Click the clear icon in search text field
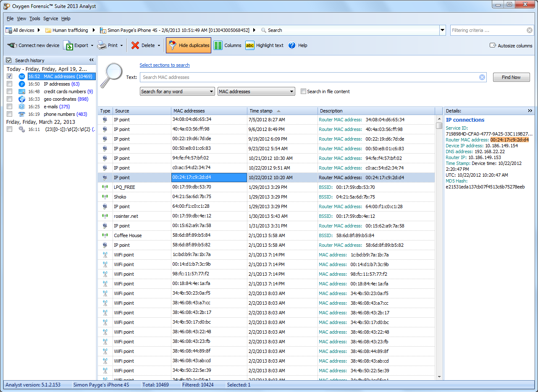Image resolution: width=538 pixels, height=392 pixels. (482, 77)
